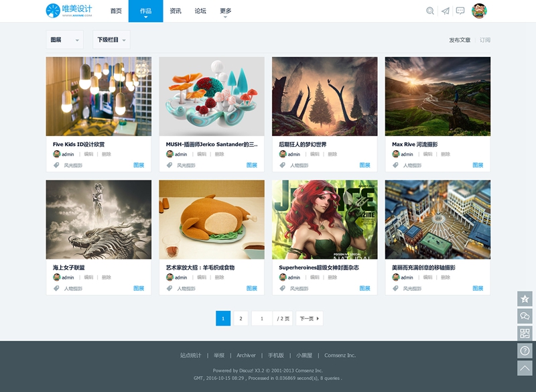This screenshot has height=392, width=536.
Task: Click the question mark help icon
Action: (525, 351)
